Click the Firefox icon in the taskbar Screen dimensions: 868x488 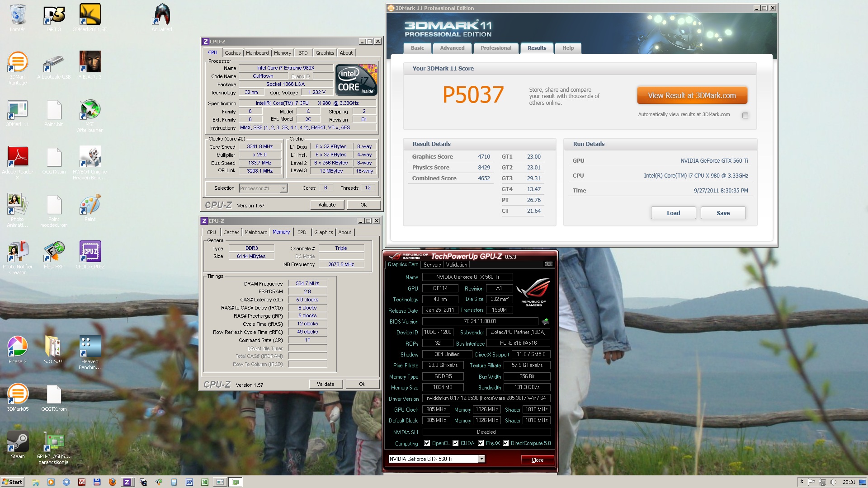point(112,482)
